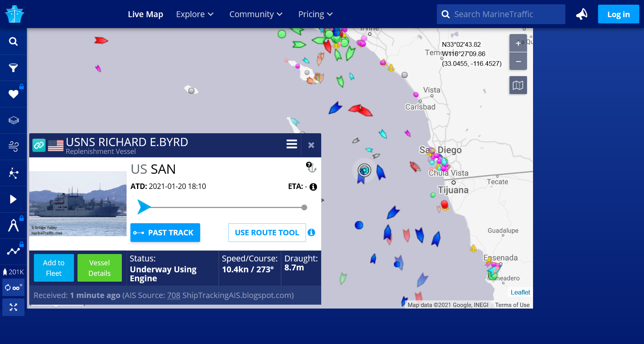Enter fullscreen map mode

13,307
